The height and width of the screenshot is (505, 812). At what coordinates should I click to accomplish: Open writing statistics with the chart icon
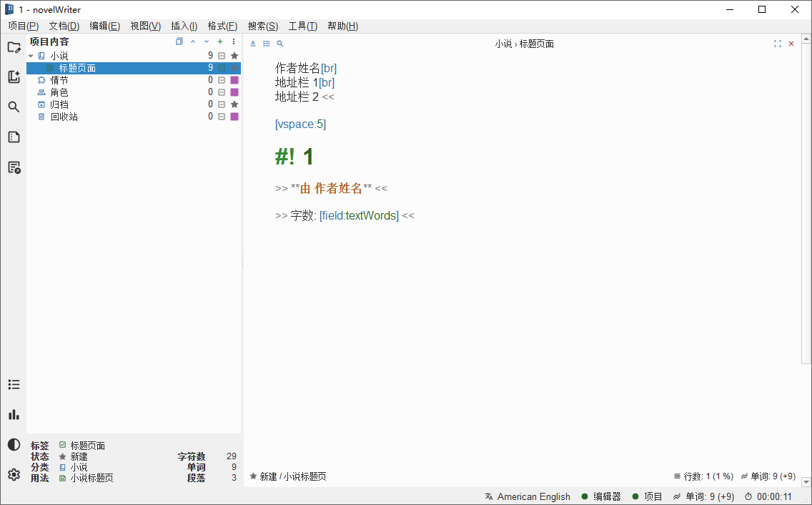pyautogui.click(x=14, y=414)
